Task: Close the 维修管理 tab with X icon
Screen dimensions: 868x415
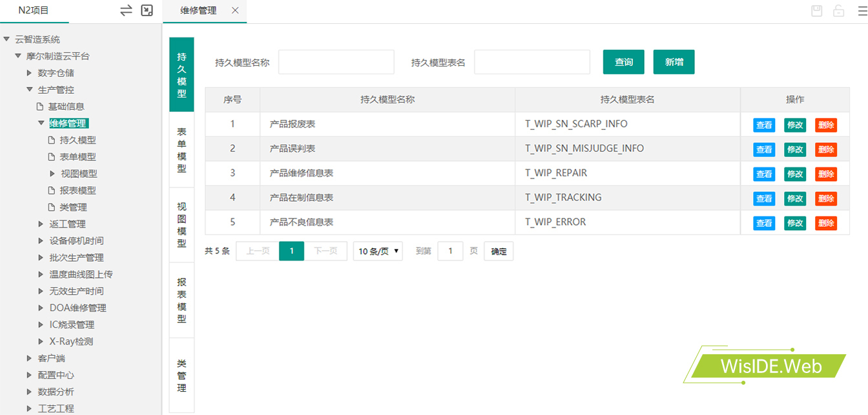Action: [235, 10]
